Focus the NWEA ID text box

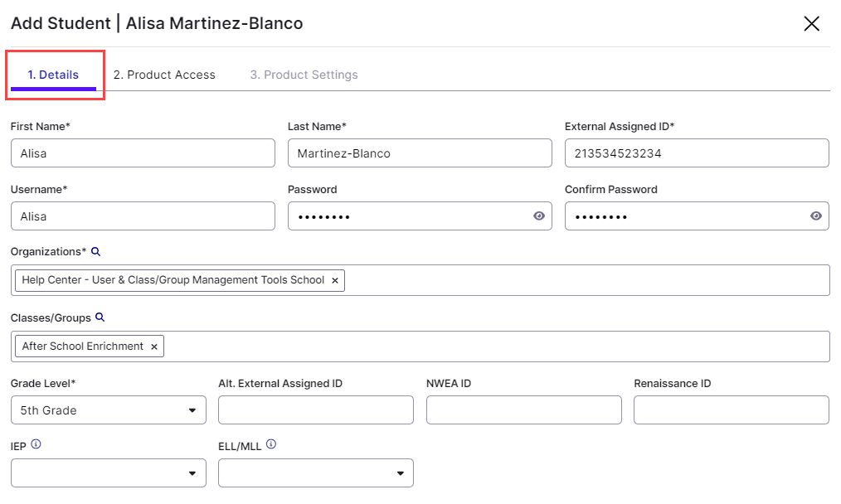(523, 409)
